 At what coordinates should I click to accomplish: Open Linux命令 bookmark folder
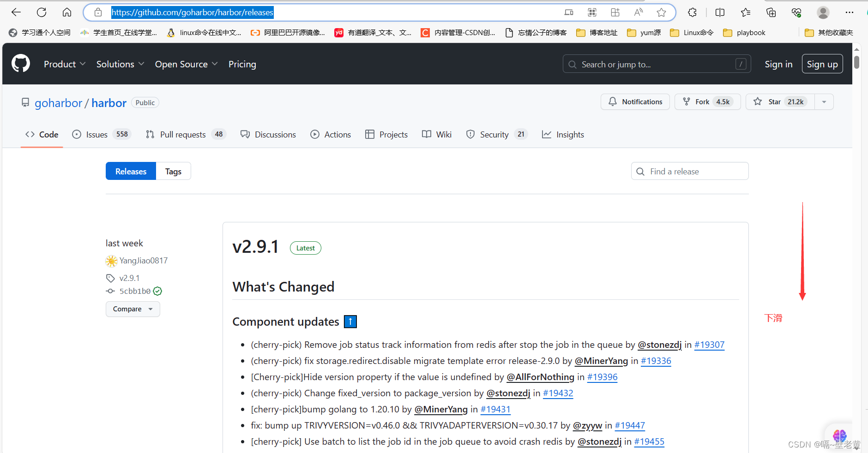(x=692, y=32)
